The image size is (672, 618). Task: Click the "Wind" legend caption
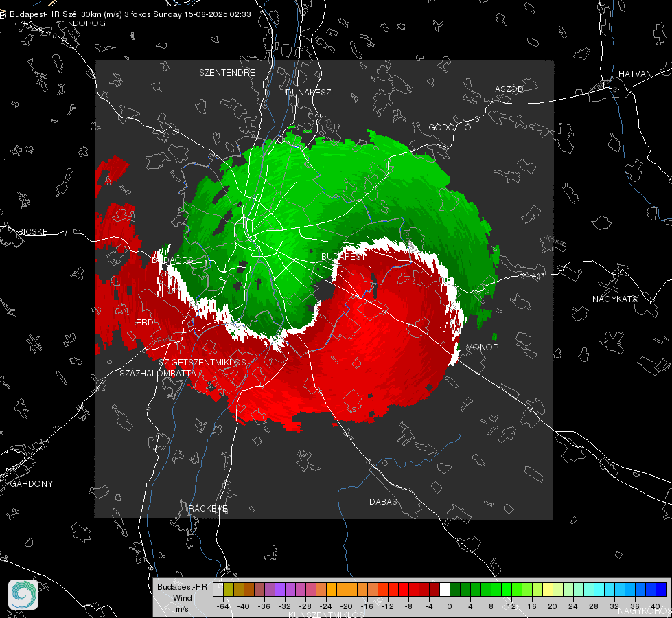click(x=182, y=598)
